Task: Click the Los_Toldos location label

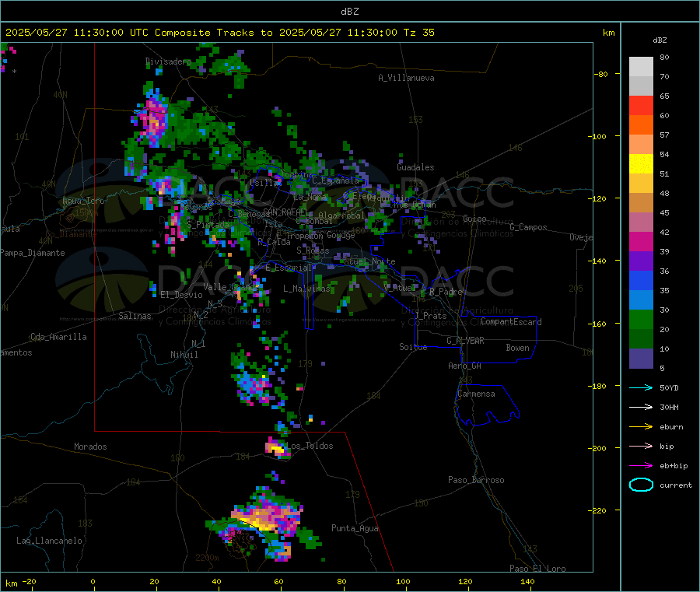Action: point(310,446)
